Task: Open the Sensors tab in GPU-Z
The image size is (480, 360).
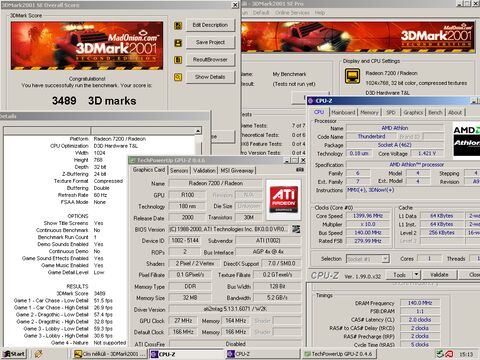Action: [x=179, y=170]
